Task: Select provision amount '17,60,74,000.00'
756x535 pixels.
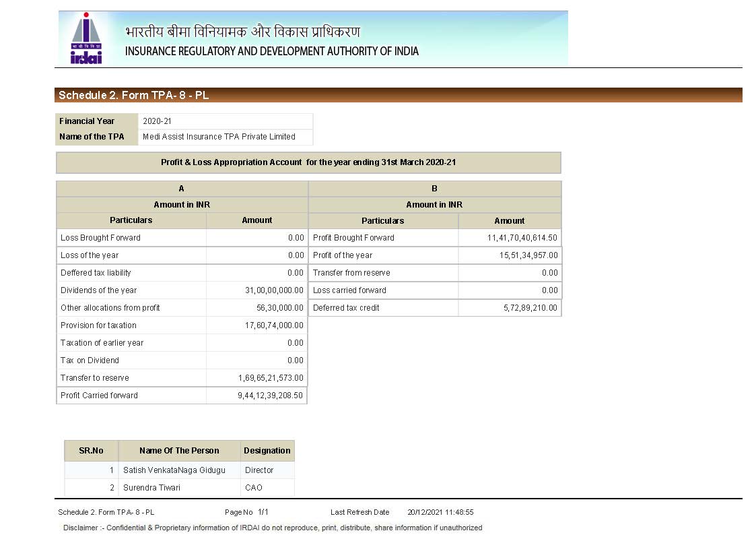Action: tap(275, 325)
